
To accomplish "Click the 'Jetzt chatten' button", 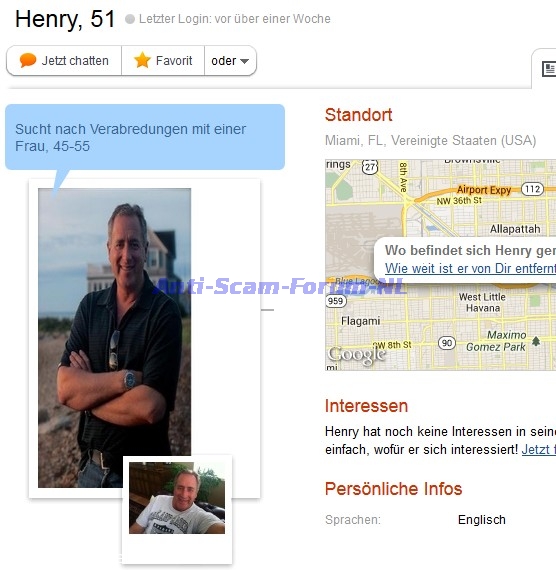I will pyautogui.click(x=64, y=61).
